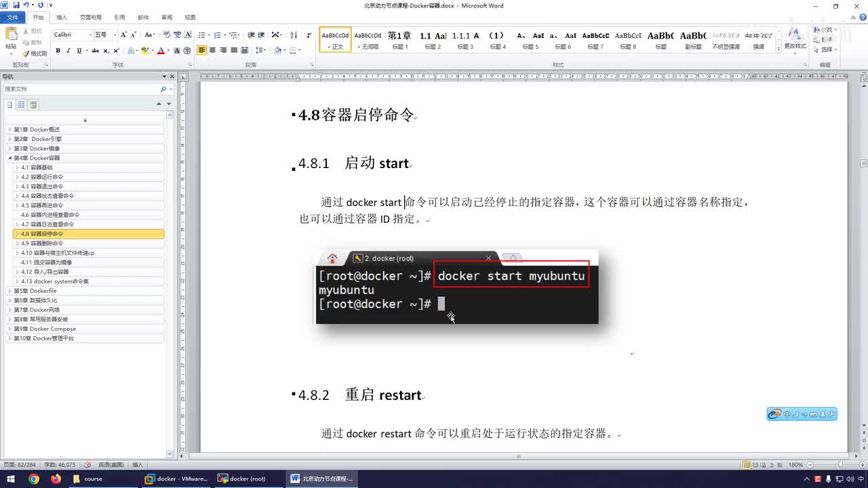
Task: Switch to the 视图 (View) tab
Action: [x=191, y=18]
